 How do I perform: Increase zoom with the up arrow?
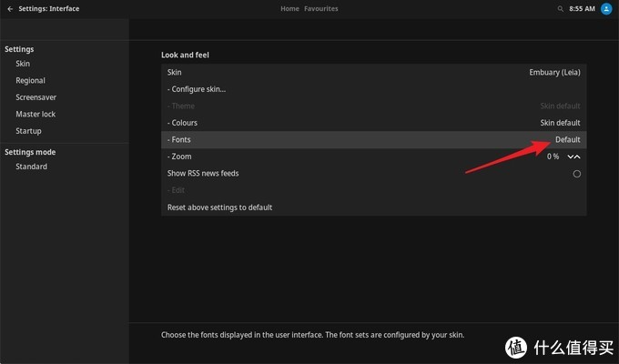tap(577, 157)
